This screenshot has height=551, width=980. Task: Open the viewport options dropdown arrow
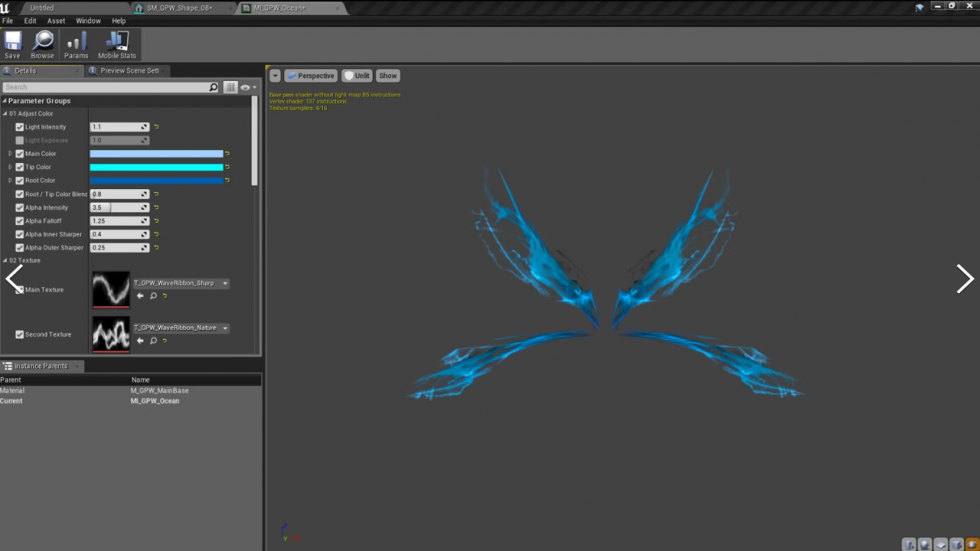[x=275, y=76]
